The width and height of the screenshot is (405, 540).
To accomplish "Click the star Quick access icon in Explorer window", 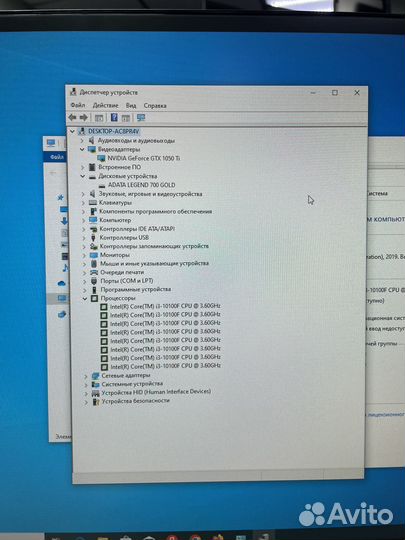I will pos(60,197).
